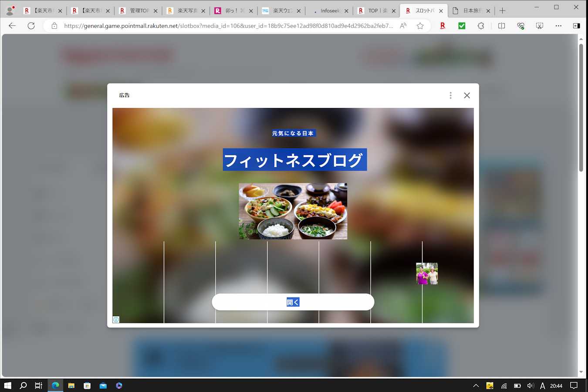This screenshot has height=392, width=588.
Task: Open Edge Settings and more menu
Action: (x=558, y=26)
